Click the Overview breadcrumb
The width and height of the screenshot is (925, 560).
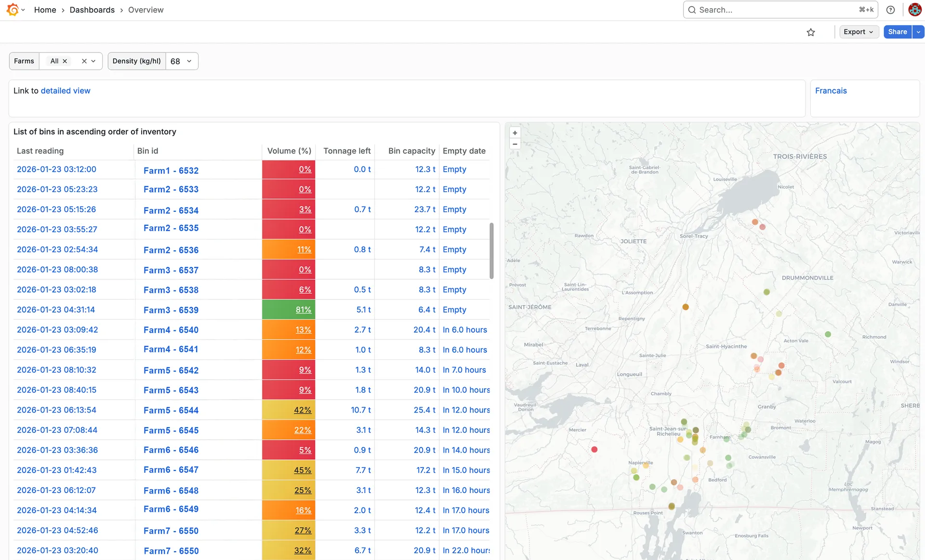tap(146, 10)
